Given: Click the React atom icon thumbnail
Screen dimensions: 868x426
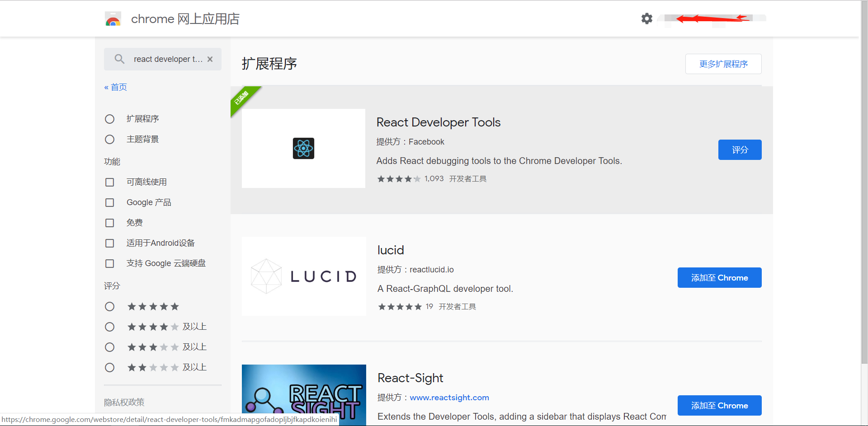Looking at the screenshot, I should tap(303, 148).
